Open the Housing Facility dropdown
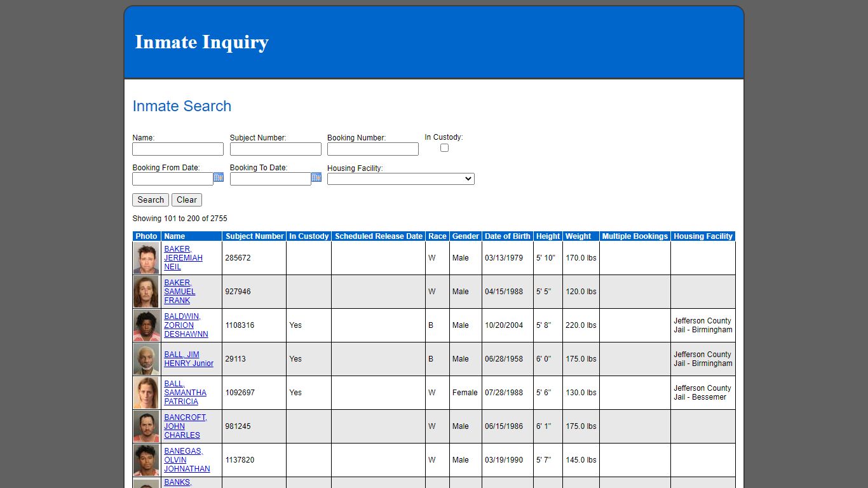Image resolution: width=868 pixels, height=488 pixels. [401, 179]
